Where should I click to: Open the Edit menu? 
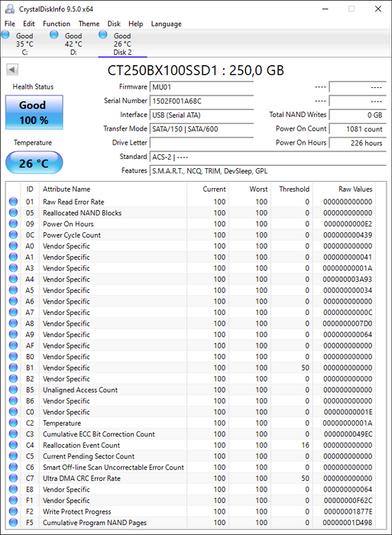29,24
